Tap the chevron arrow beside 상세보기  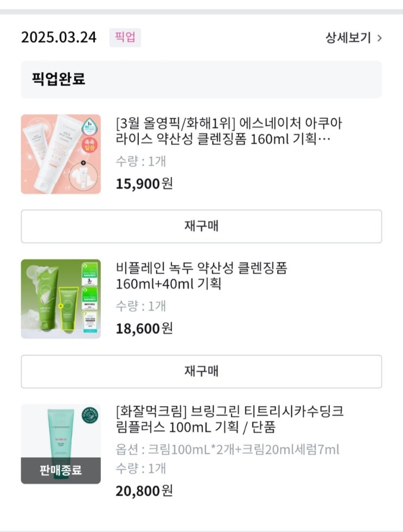point(380,38)
